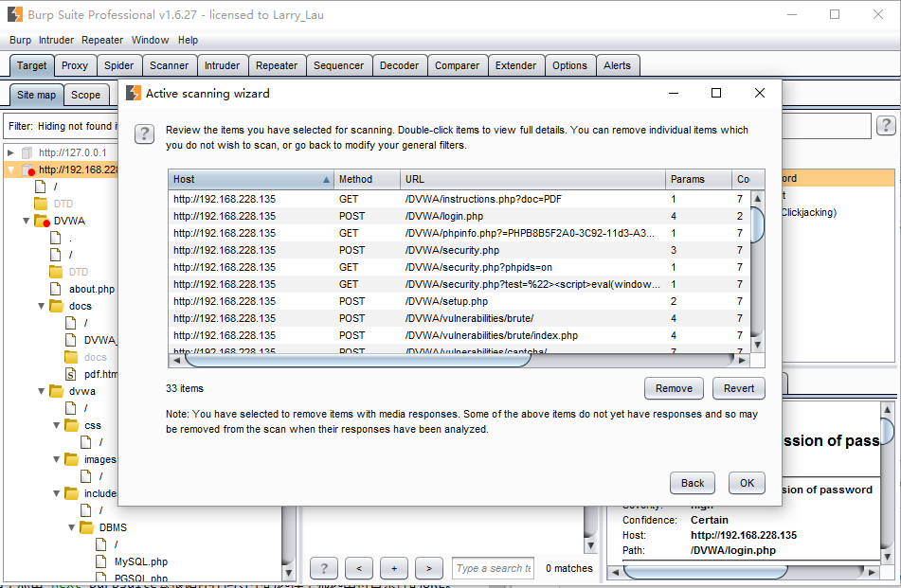
Task: Sort table by URL column header
Action: (532, 179)
